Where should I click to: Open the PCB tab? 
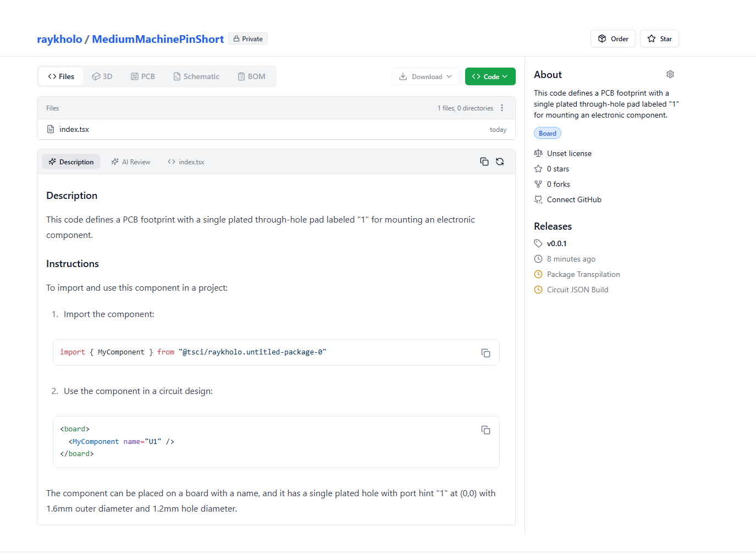(143, 76)
